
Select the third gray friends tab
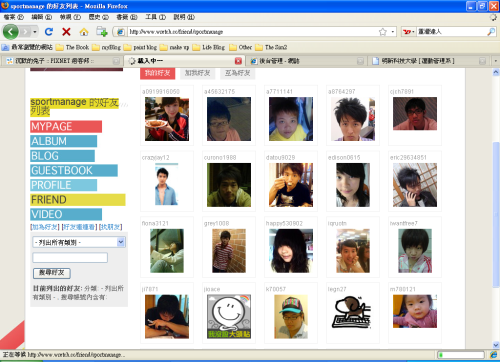coord(238,73)
